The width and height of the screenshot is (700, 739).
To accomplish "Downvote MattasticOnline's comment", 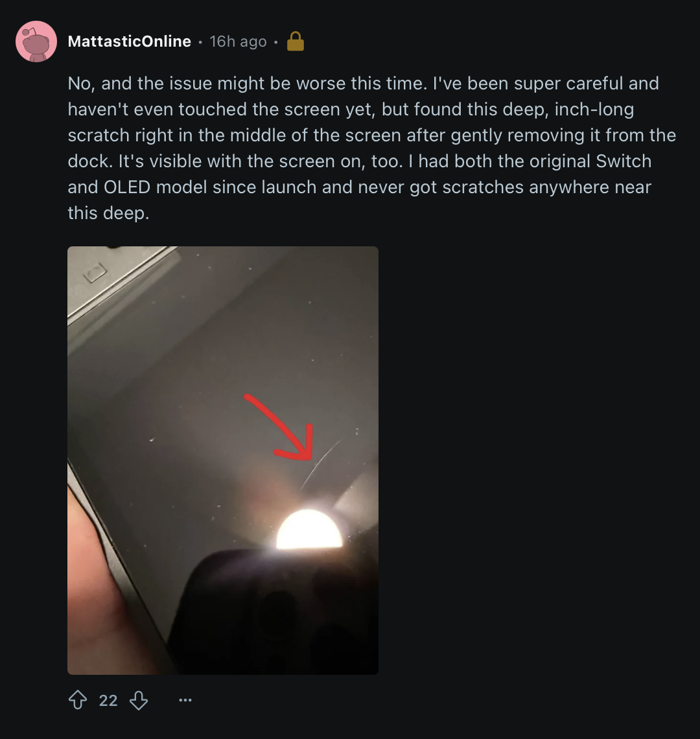I will tap(139, 700).
